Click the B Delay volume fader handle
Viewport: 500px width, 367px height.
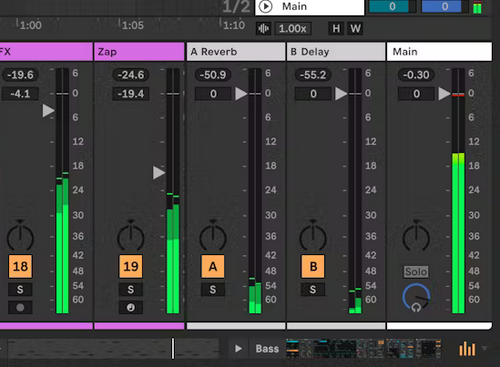click(x=341, y=94)
